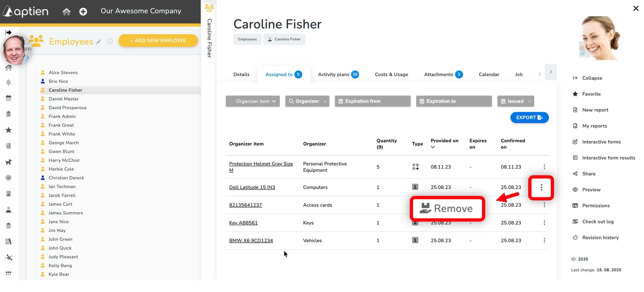Click the star favorites icon in sidebar
The height and width of the screenshot is (292, 644).
tap(9, 130)
